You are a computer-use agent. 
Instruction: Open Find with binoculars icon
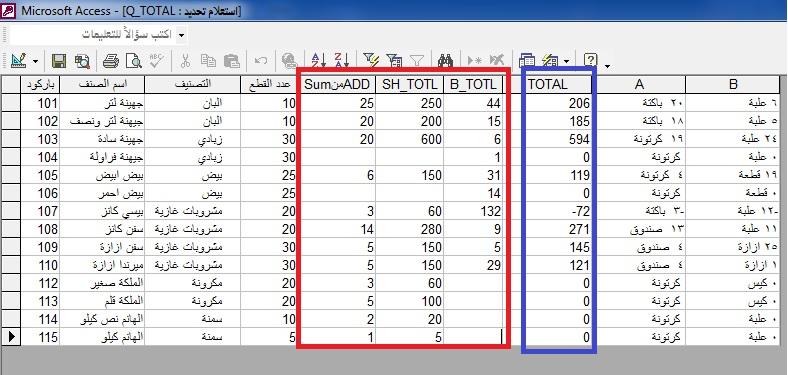[446, 61]
